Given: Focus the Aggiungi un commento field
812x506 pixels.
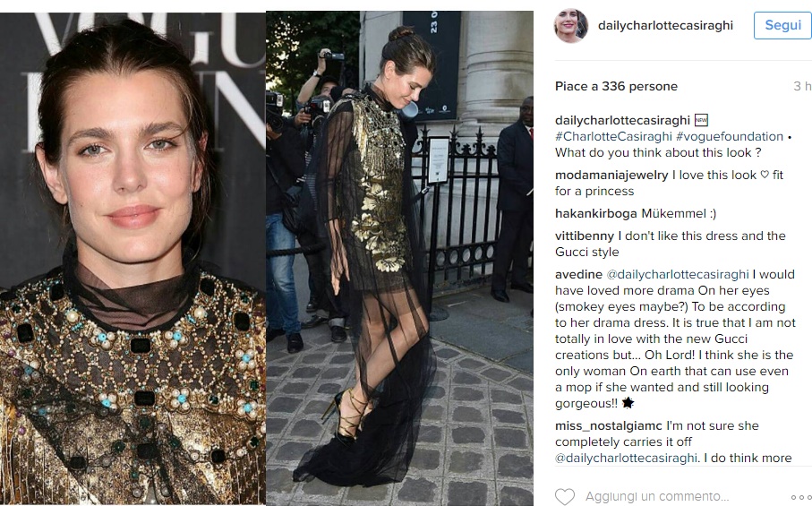Looking at the screenshot, I should click(657, 497).
